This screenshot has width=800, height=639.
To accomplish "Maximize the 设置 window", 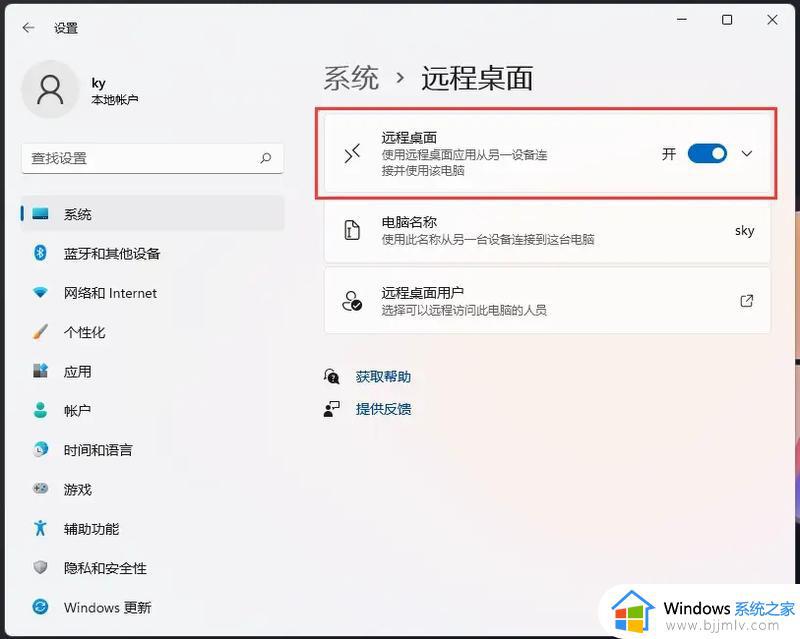I will 727,20.
